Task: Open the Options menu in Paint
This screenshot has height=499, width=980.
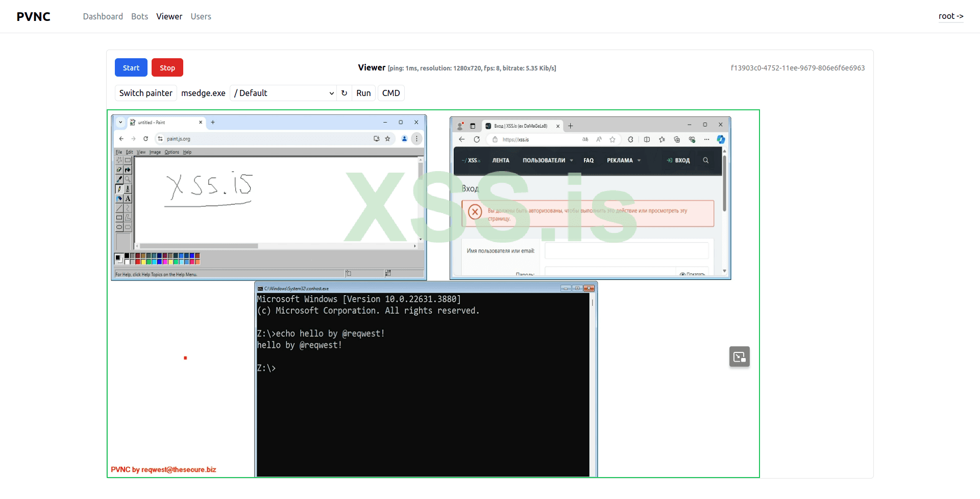Action: click(172, 152)
